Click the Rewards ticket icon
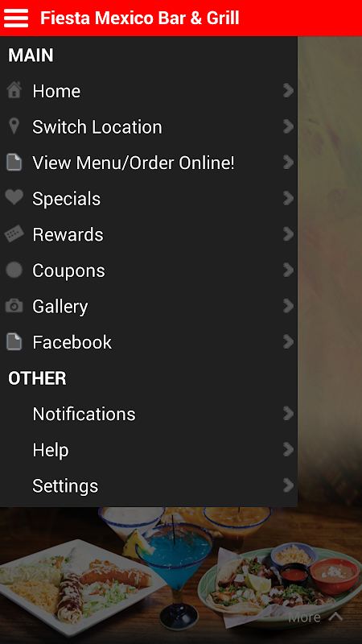The image size is (362, 644). tap(14, 233)
